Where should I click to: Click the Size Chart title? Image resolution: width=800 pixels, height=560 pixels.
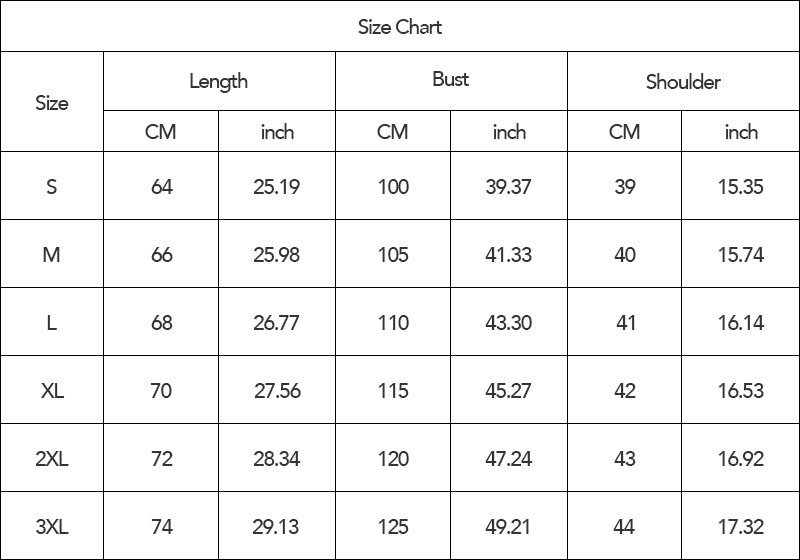coord(400,27)
